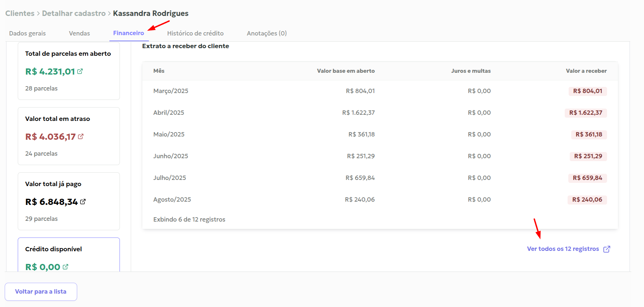
Task: Click the Mês column header
Action: click(x=159, y=71)
